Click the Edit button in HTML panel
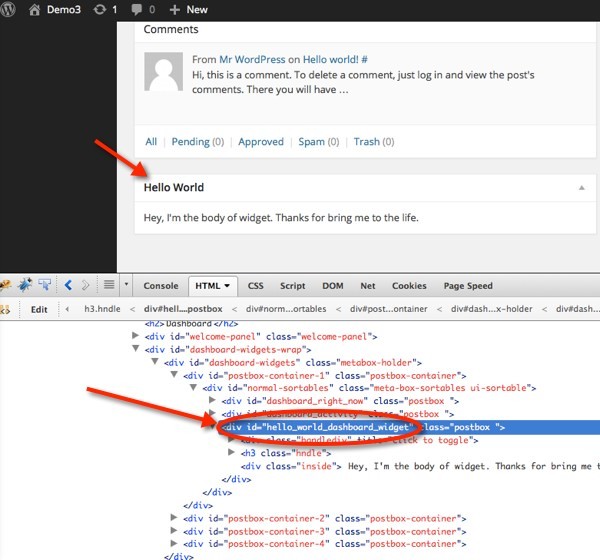Viewport: 600px width, 560px height. 39,309
